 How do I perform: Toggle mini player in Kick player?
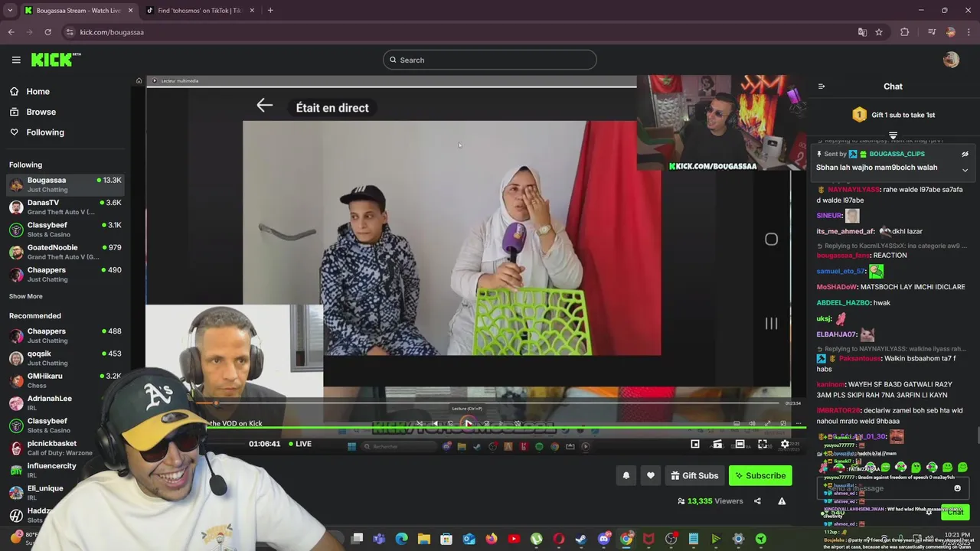point(695,444)
